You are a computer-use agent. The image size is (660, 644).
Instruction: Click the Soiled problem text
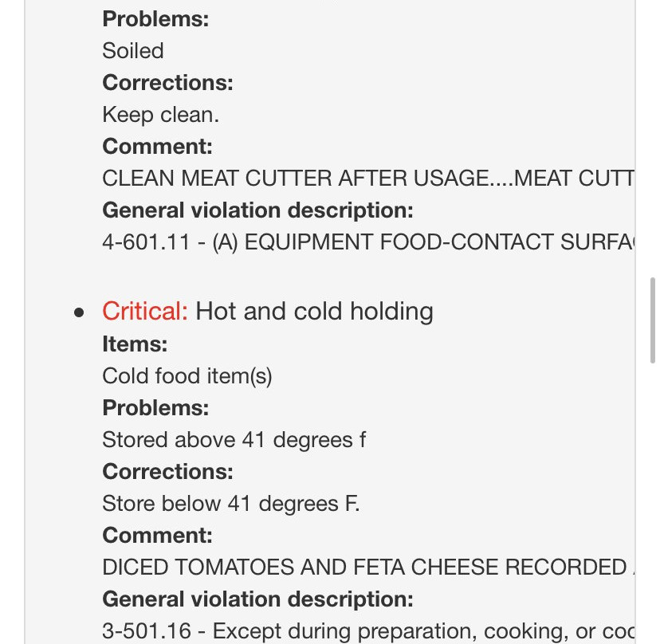pyautogui.click(x=133, y=51)
